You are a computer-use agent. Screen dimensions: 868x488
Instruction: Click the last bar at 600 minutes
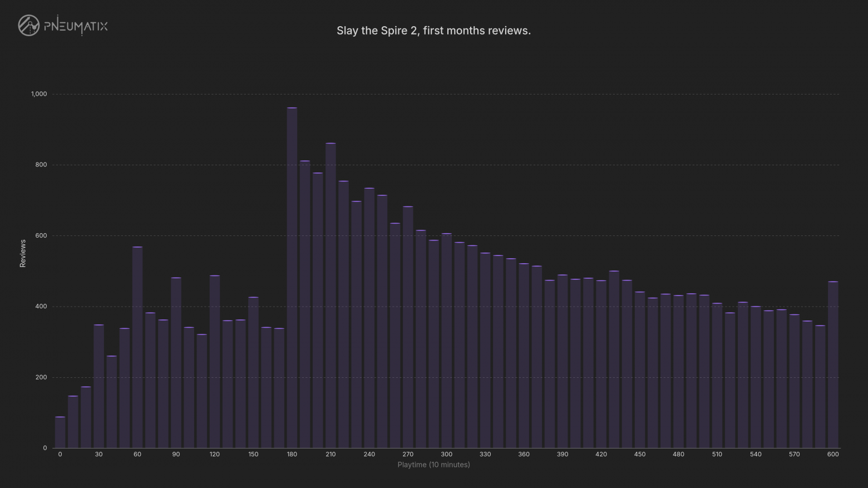833,364
